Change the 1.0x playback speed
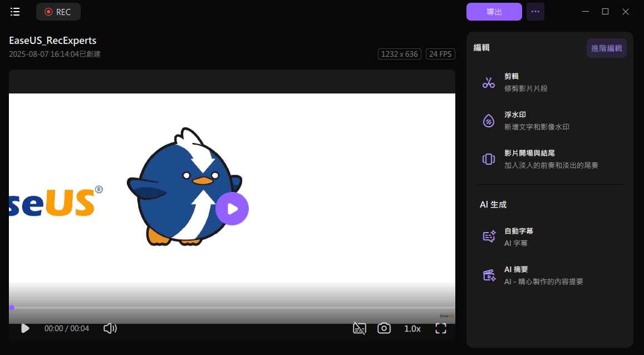644x355 pixels. click(x=412, y=329)
